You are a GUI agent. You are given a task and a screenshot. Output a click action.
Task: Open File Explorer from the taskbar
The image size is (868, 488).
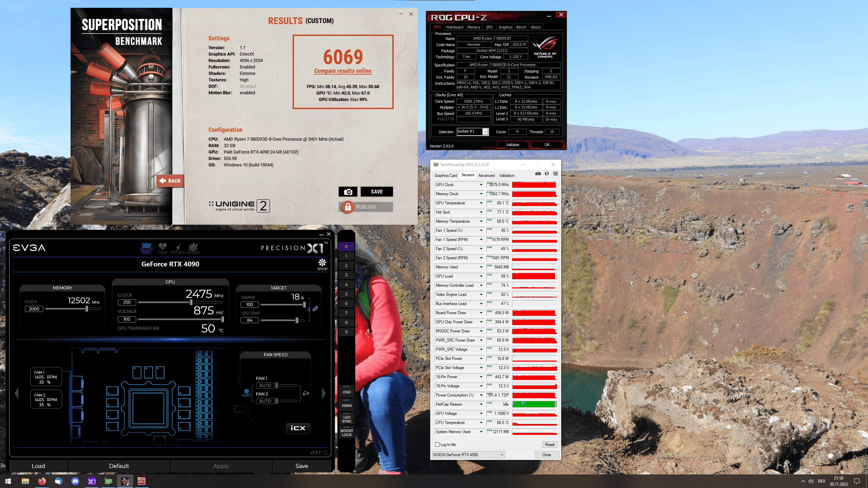[25, 481]
